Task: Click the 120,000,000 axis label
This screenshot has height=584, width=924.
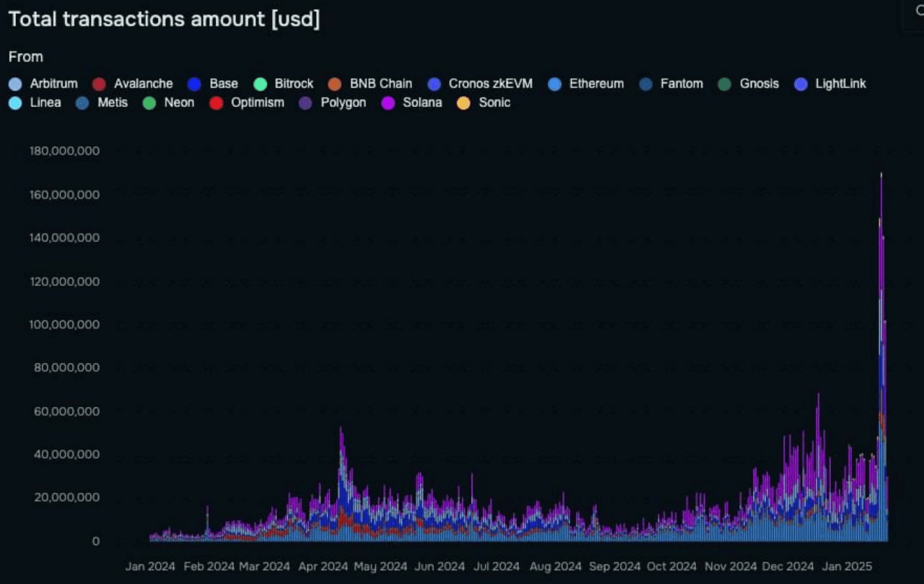Action: pyautogui.click(x=64, y=281)
